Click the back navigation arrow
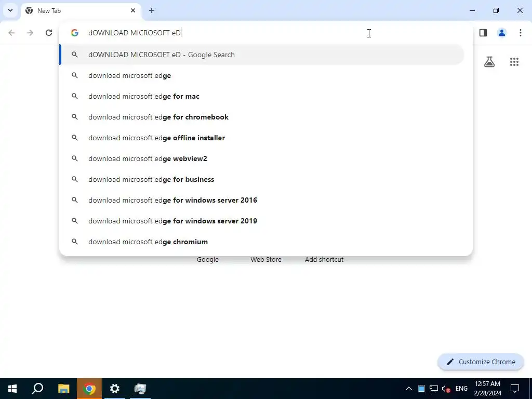Screen dimensions: 532x399 [11, 33]
